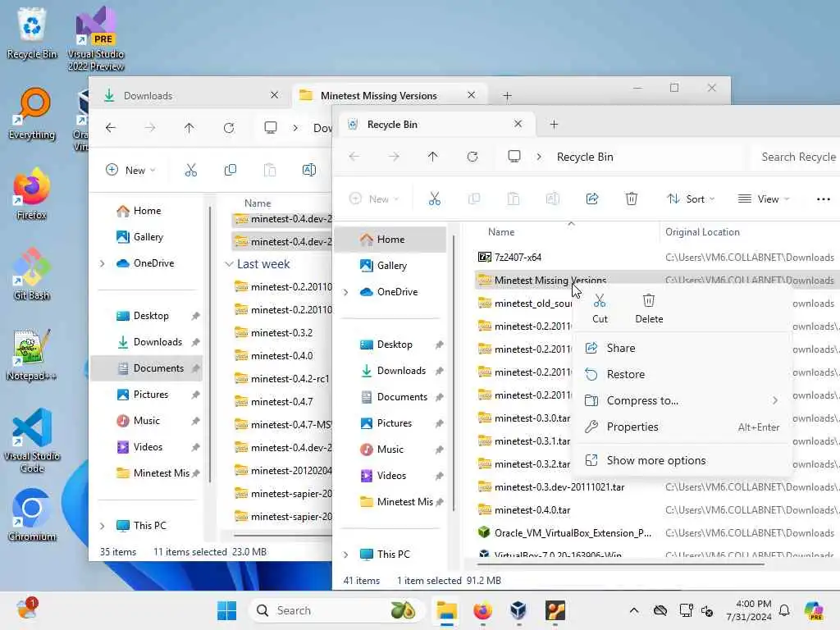Open Git Bash desktop shortcut

point(32,274)
